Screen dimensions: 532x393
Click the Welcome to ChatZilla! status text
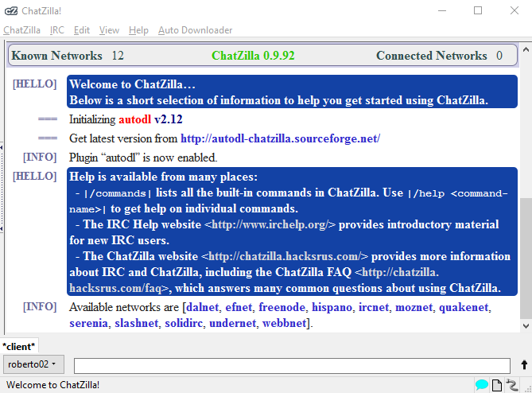pos(53,385)
